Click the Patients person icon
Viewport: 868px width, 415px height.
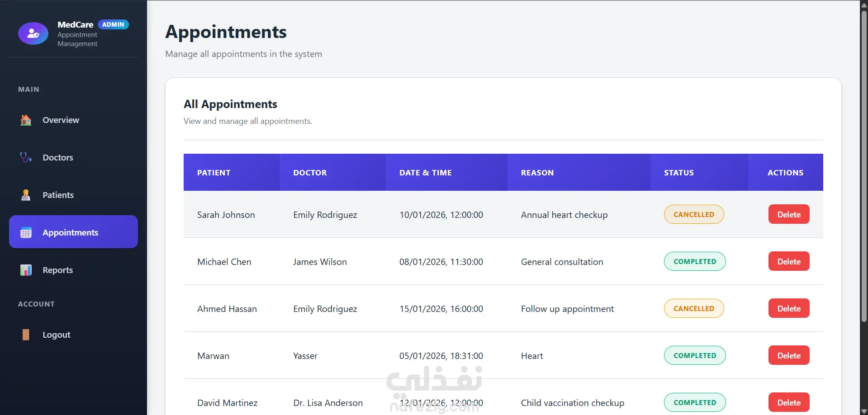(26, 195)
